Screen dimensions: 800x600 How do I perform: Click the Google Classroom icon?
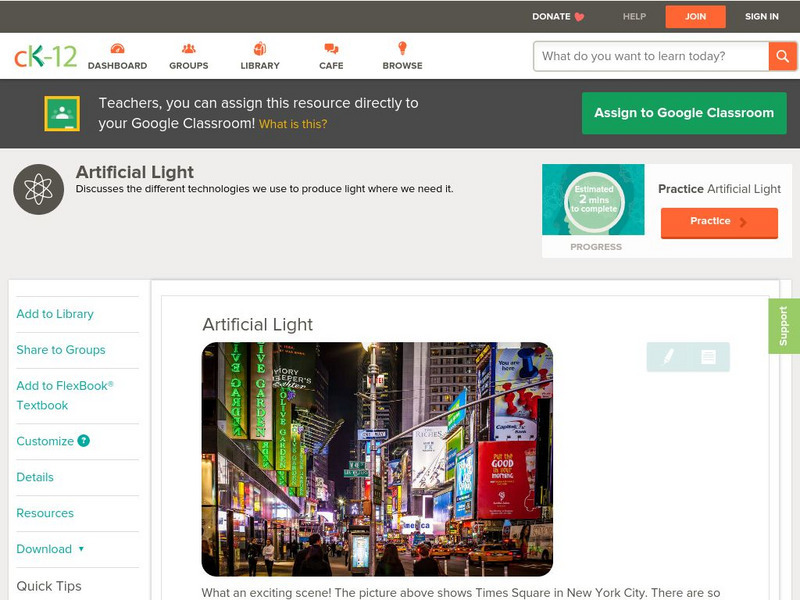62,113
